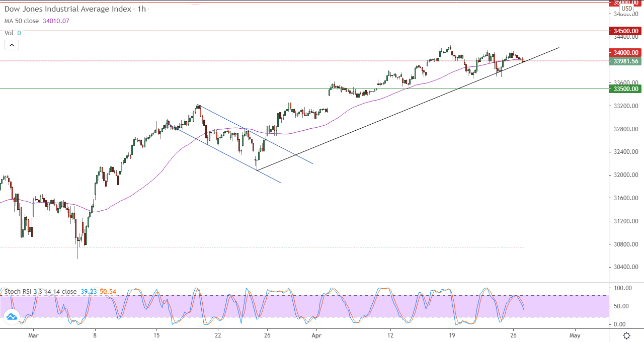This screenshot has height=342, width=644.
Task: Select the Stoch RSI 3 3 14 14 close label
Action: click(40, 291)
